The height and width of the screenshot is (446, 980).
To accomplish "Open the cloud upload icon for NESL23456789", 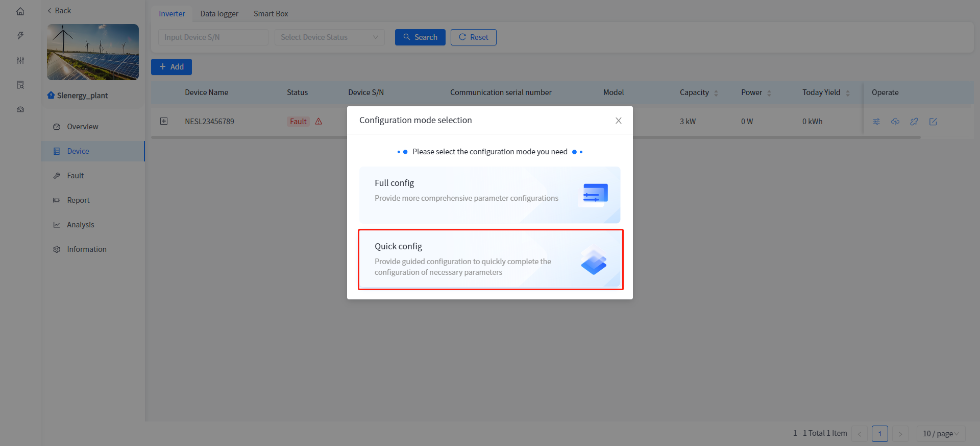I will click(895, 122).
